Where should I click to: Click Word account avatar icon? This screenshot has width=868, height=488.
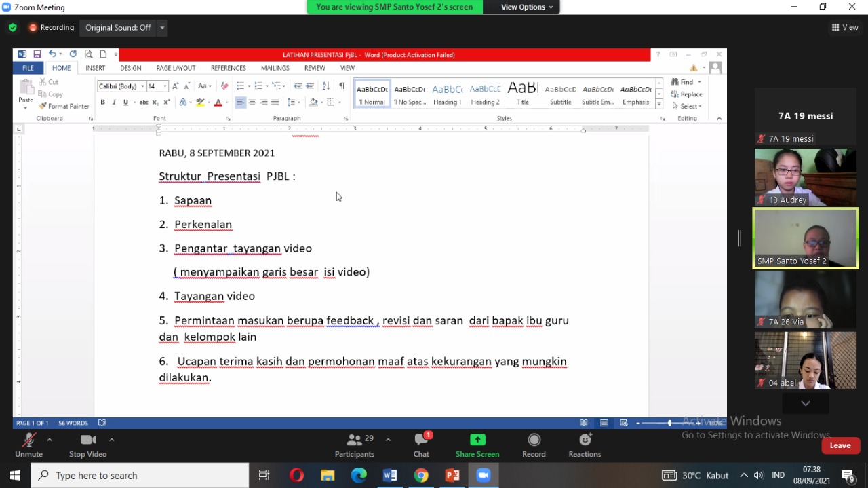click(715, 68)
